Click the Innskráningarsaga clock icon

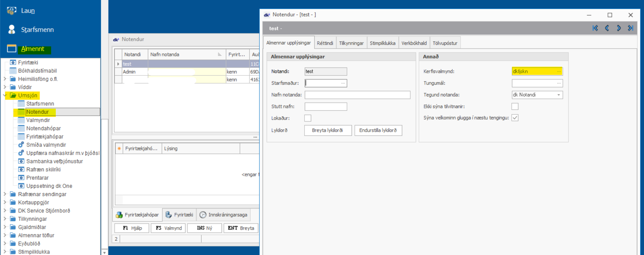tap(203, 215)
